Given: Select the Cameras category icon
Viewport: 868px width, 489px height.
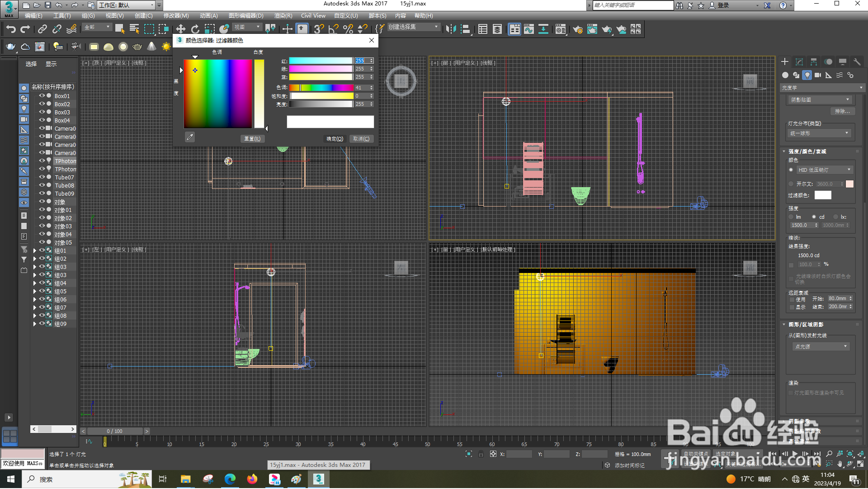Looking at the screenshot, I should click(818, 75).
